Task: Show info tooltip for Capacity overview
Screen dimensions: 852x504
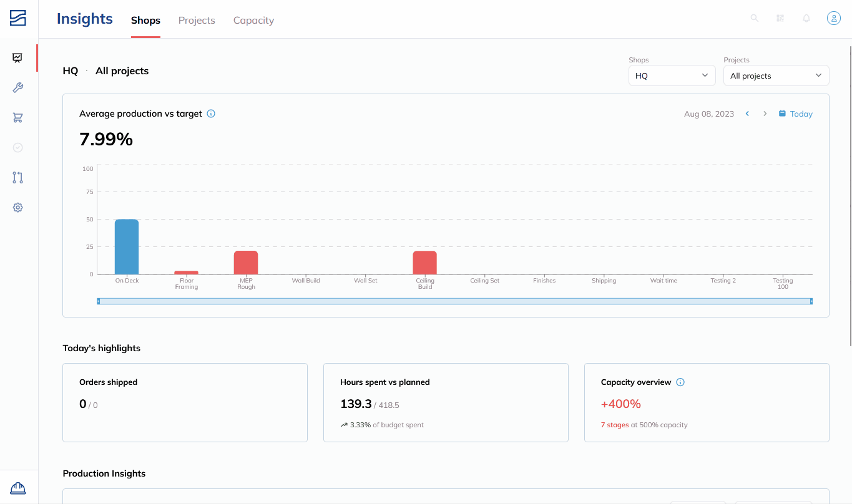Action: [680, 382]
